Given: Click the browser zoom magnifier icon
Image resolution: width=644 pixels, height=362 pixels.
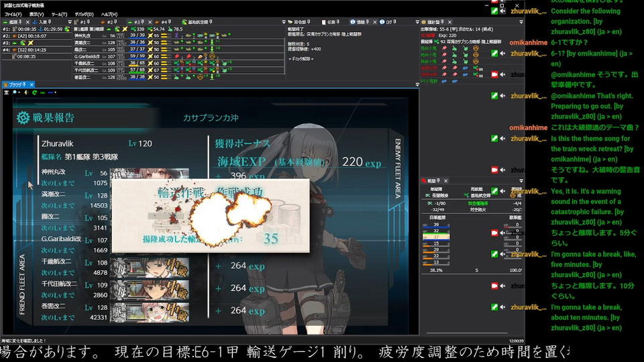Looking at the screenshot, I should (15, 93).
